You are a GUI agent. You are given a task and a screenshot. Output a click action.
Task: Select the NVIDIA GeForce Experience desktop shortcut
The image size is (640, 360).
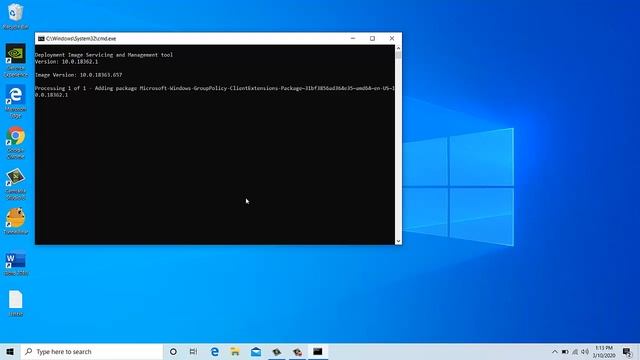coord(16,60)
